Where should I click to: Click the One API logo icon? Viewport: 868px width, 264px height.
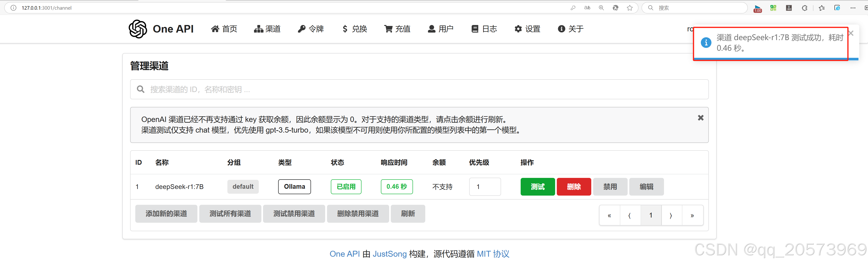138,29
